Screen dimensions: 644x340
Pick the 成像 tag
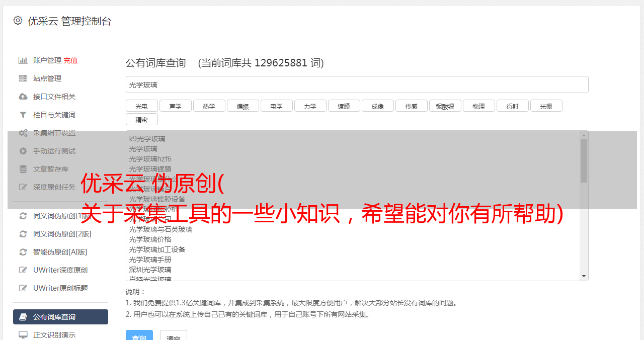(x=377, y=106)
